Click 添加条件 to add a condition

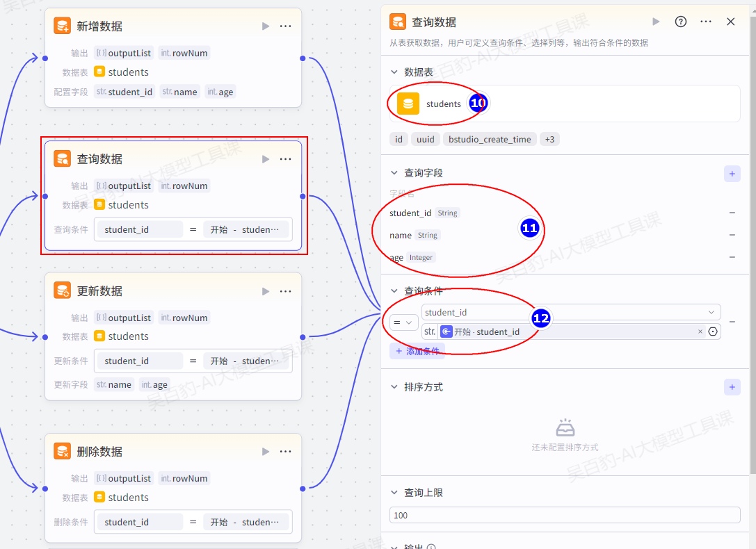417,352
